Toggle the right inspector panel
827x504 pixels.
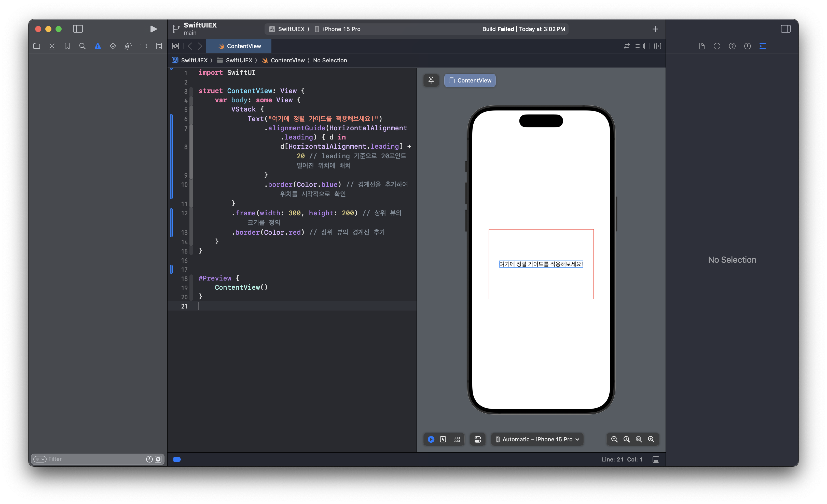pyautogui.click(x=785, y=29)
